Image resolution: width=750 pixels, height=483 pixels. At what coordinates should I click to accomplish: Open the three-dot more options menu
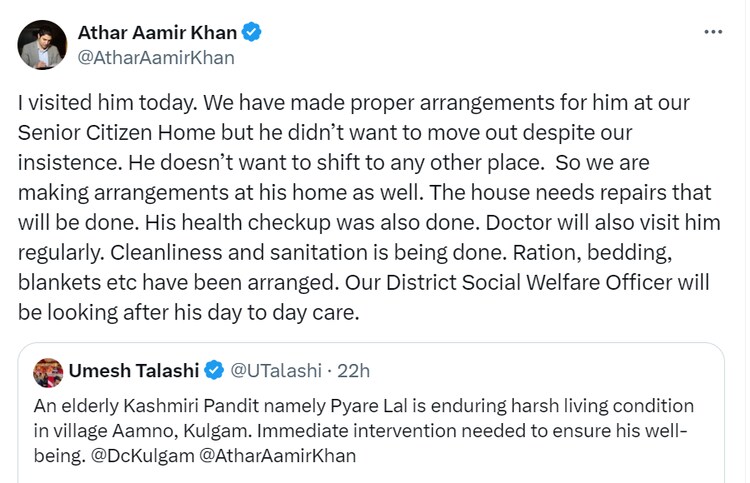click(x=712, y=32)
